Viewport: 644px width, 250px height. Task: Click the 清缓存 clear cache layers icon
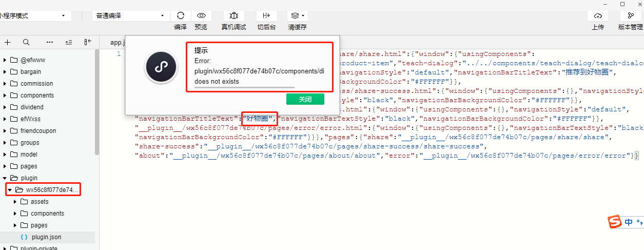point(295,15)
